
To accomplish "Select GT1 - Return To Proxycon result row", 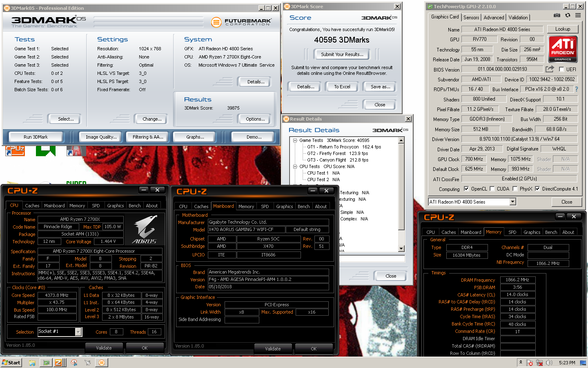I will 344,147.
